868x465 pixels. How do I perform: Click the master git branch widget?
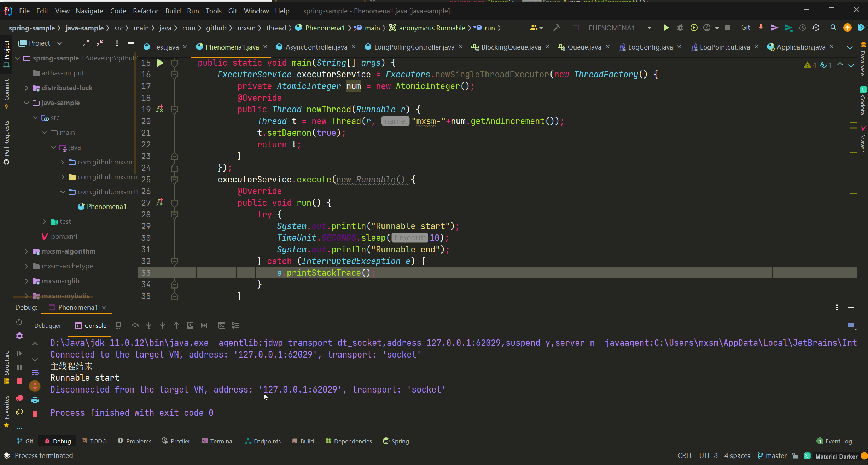[772, 456]
